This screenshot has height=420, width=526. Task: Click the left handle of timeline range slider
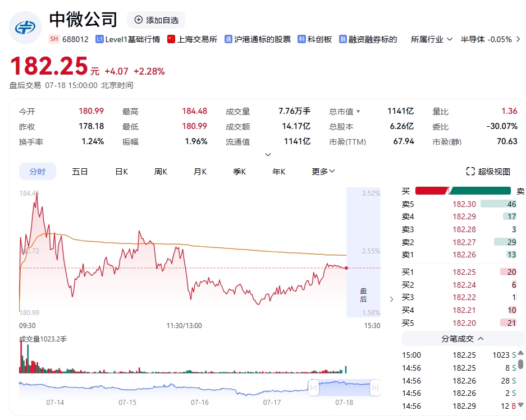click(x=313, y=387)
